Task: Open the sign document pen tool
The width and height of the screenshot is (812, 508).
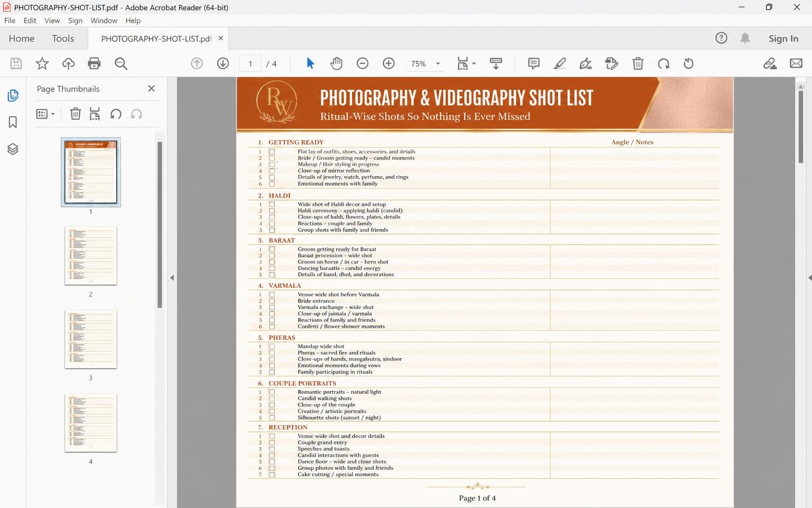Action: coord(586,63)
